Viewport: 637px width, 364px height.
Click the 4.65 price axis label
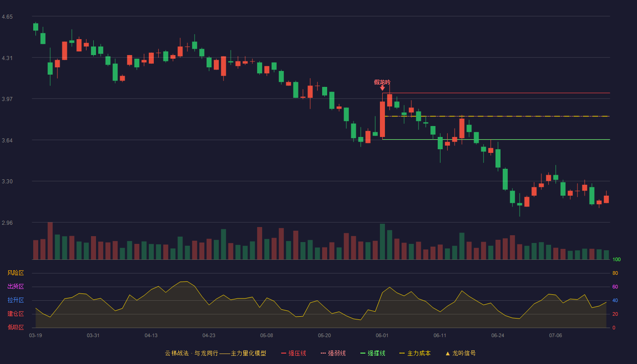point(7,17)
